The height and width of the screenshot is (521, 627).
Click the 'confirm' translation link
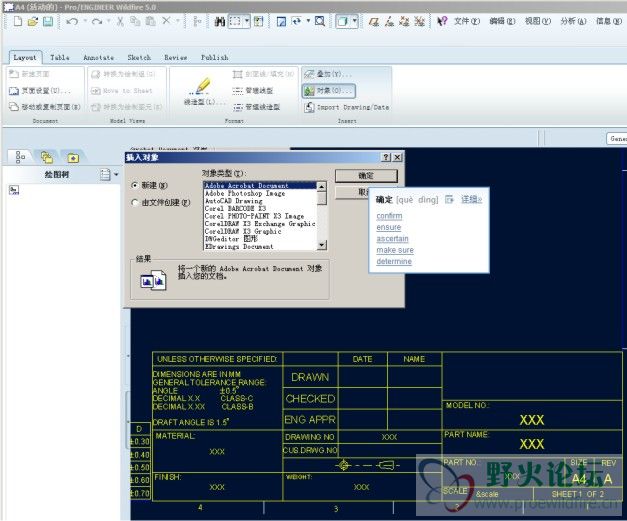coord(389,216)
